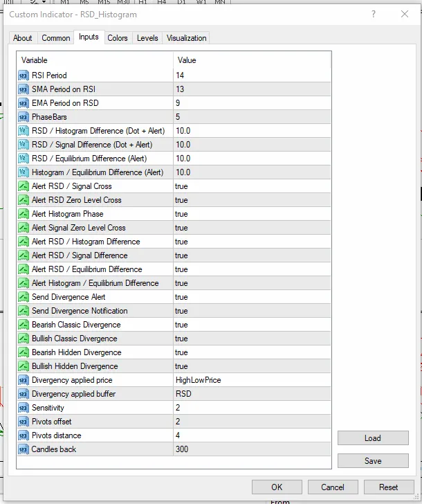
Task: Click the help question mark button
Action: pyautogui.click(x=373, y=14)
